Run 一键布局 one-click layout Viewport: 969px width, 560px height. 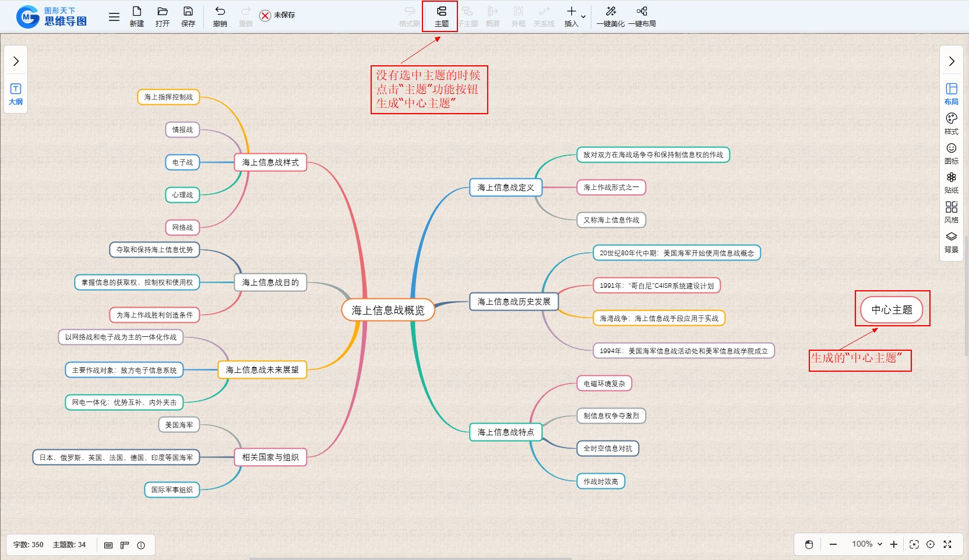pos(642,16)
